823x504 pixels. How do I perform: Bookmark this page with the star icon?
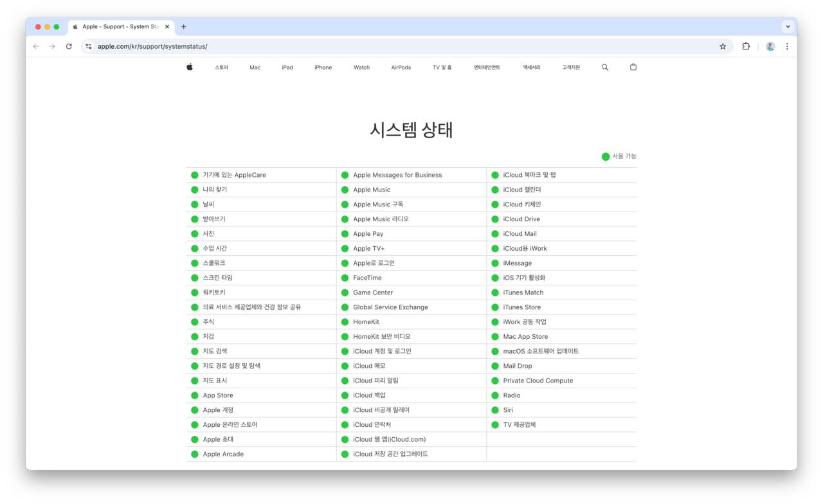[723, 46]
